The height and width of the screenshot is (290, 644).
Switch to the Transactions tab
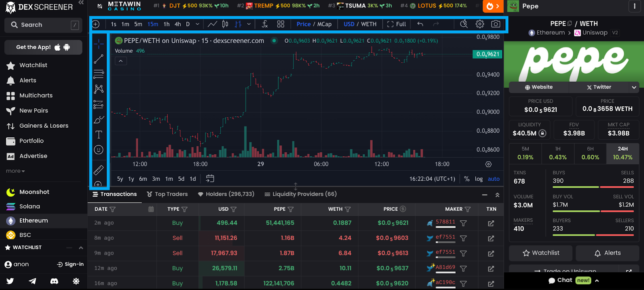click(115, 194)
